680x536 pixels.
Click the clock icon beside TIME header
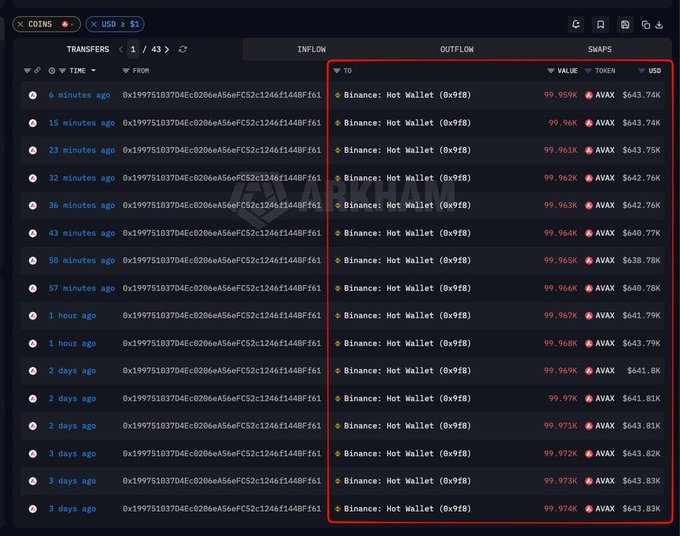[x=52, y=71]
